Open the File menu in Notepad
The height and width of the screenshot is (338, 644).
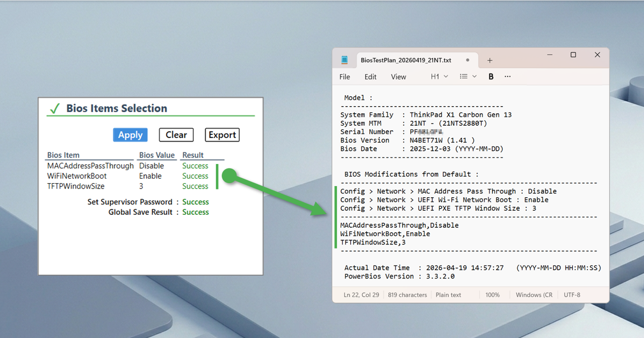[345, 77]
